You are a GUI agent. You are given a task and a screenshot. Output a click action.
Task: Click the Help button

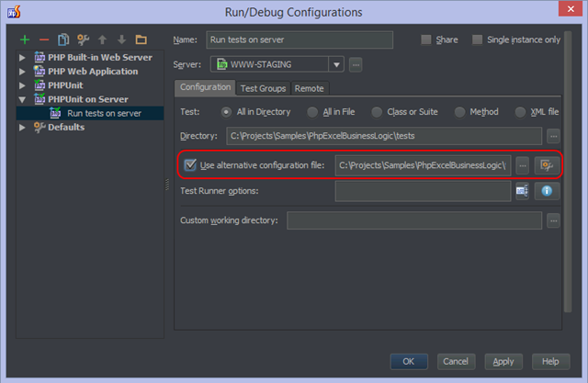pyautogui.click(x=550, y=362)
